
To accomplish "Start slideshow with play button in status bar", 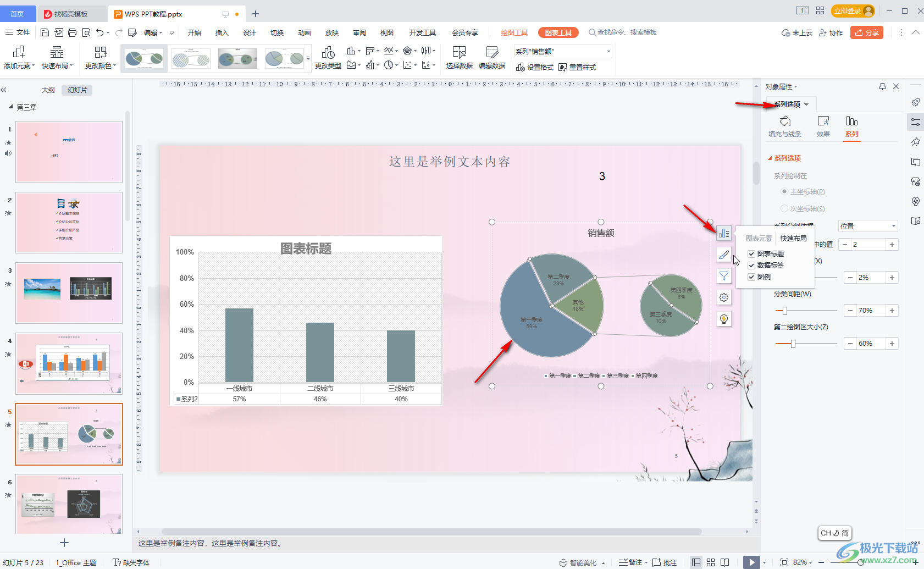I will click(751, 562).
